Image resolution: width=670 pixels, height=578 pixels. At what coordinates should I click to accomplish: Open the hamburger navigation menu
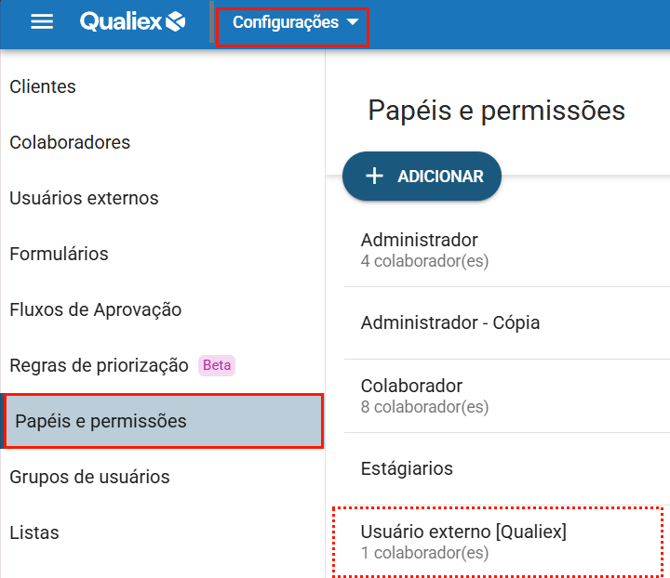[x=42, y=22]
